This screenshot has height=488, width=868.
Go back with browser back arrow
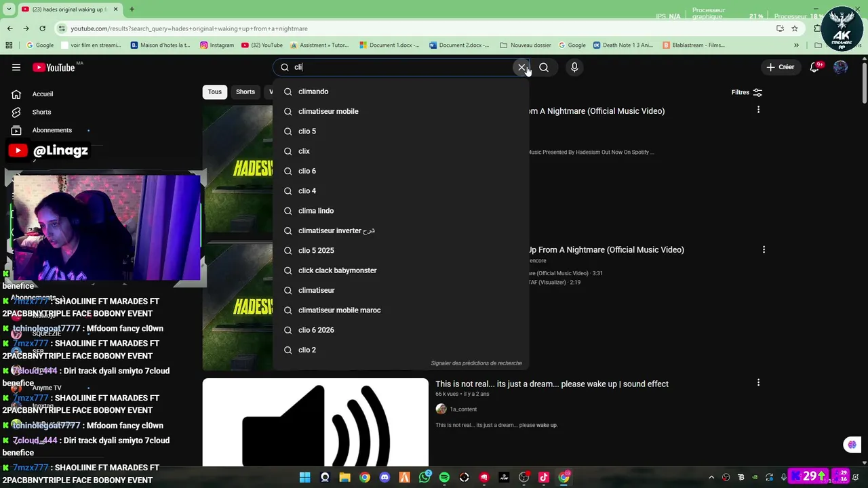pyautogui.click(x=9, y=28)
